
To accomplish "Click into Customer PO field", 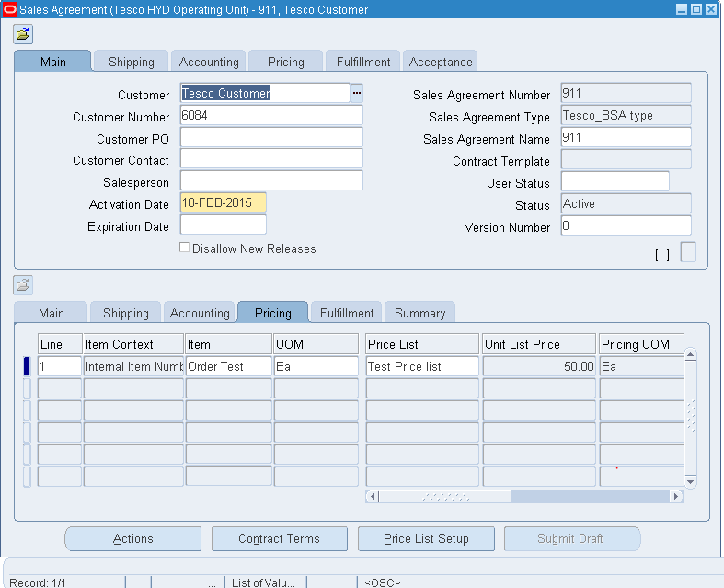I will click(271, 137).
